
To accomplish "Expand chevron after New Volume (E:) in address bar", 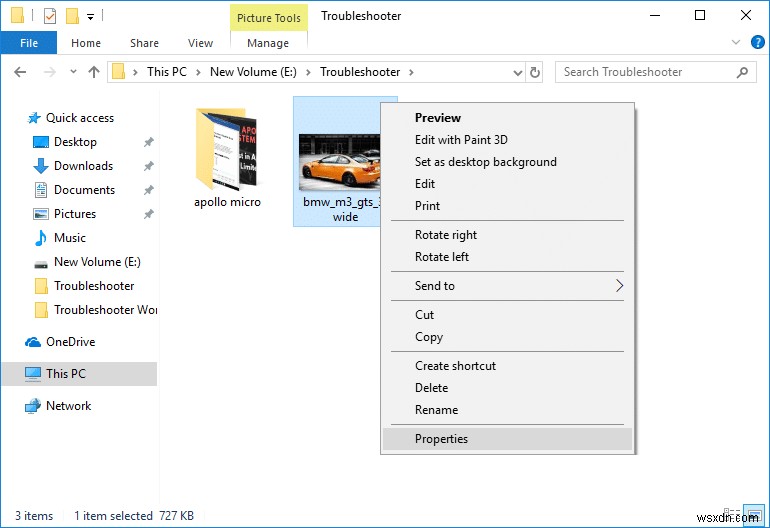I will pos(308,72).
